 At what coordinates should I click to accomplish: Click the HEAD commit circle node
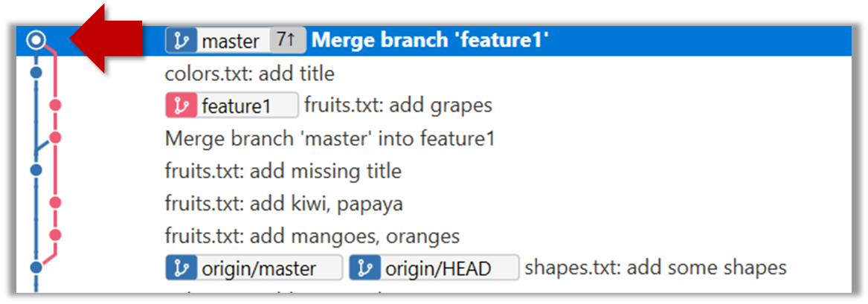point(35,41)
